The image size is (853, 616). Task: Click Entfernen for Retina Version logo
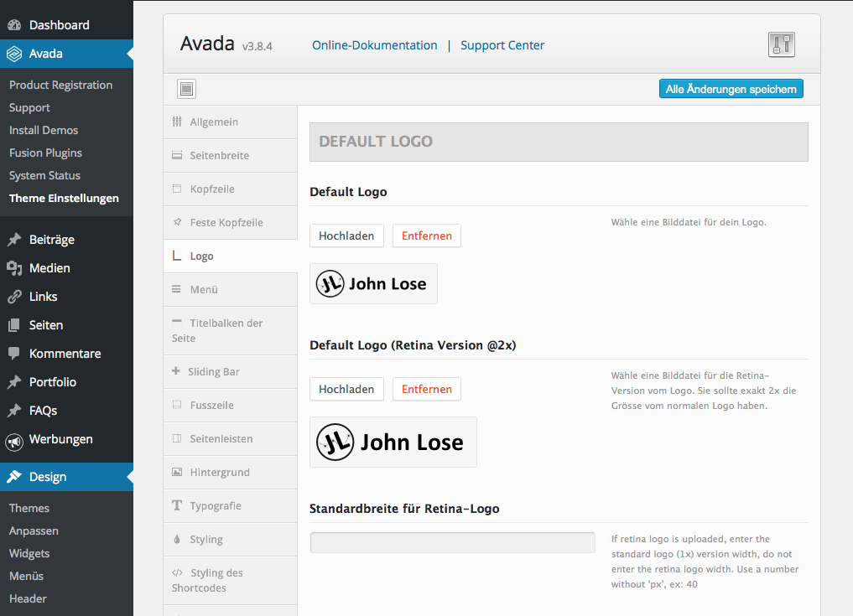pos(427,389)
